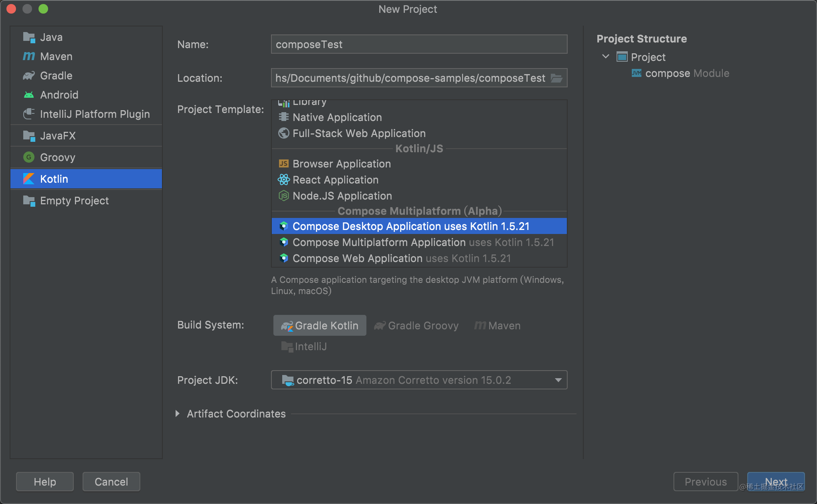
Task: Open the location folder browse icon
Action: pos(556,78)
